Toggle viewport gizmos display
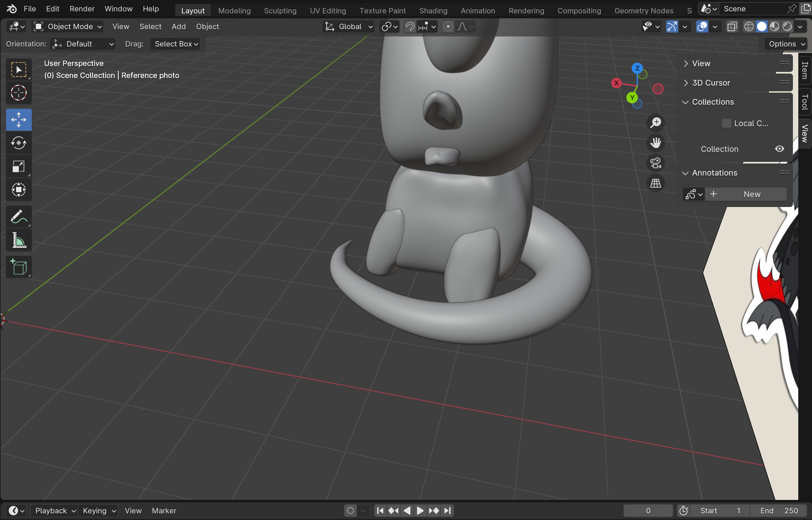Viewport: 812px width, 520px height. 672,26
